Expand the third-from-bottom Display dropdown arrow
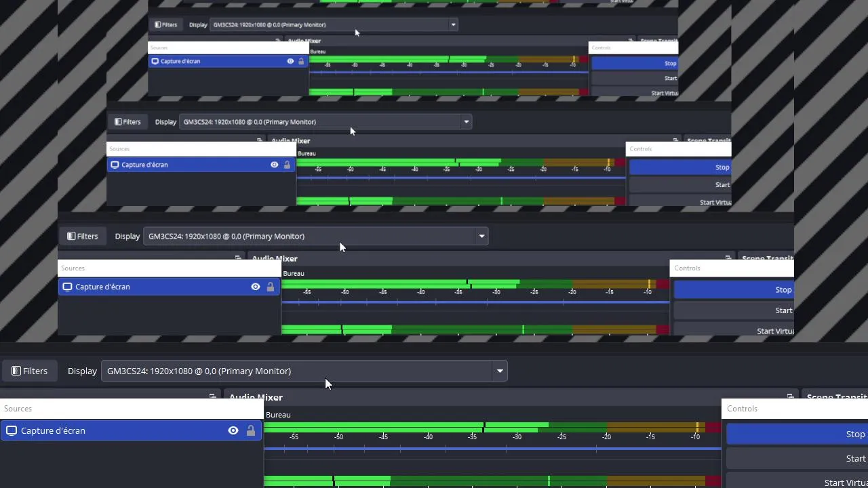This screenshot has width=868, height=488. pyautogui.click(x=466, y=122)
